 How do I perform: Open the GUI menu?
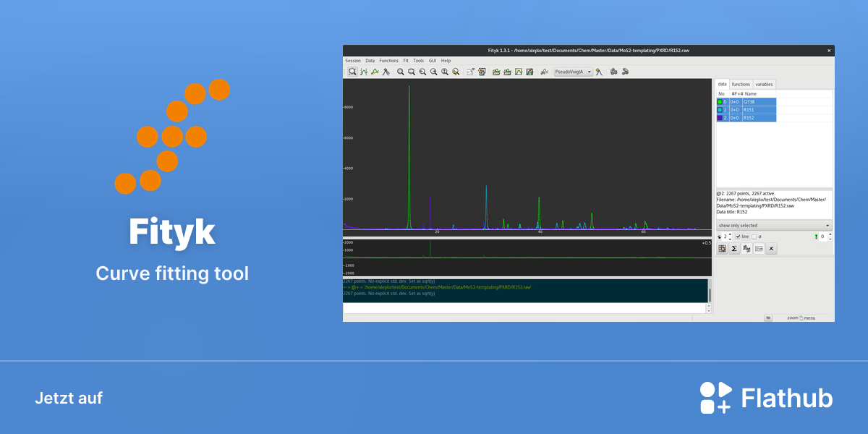click(433, 61)
